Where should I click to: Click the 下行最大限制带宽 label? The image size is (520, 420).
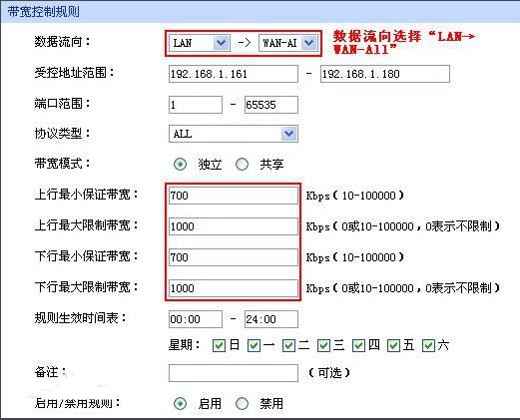pos(86,286)
